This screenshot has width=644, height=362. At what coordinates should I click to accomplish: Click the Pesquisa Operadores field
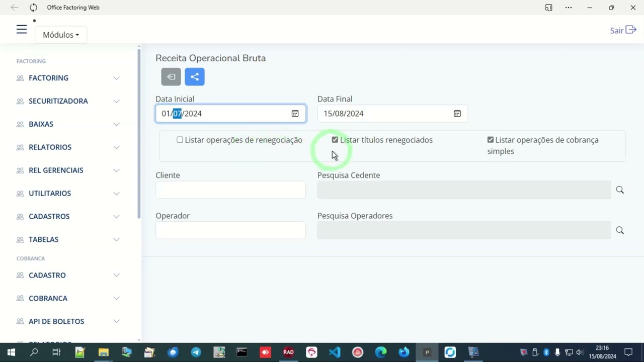(x=464, y=230)
